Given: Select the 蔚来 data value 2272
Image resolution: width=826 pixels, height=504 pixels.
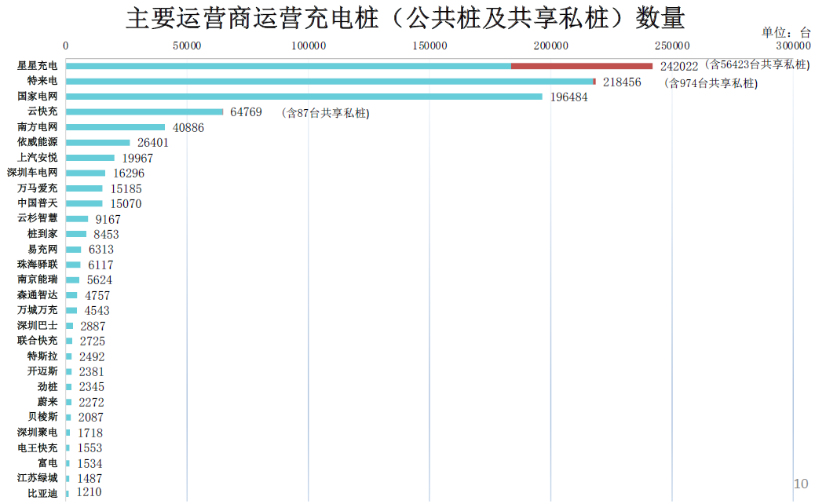Looking at the screenshot, I should tap(92, 403).
